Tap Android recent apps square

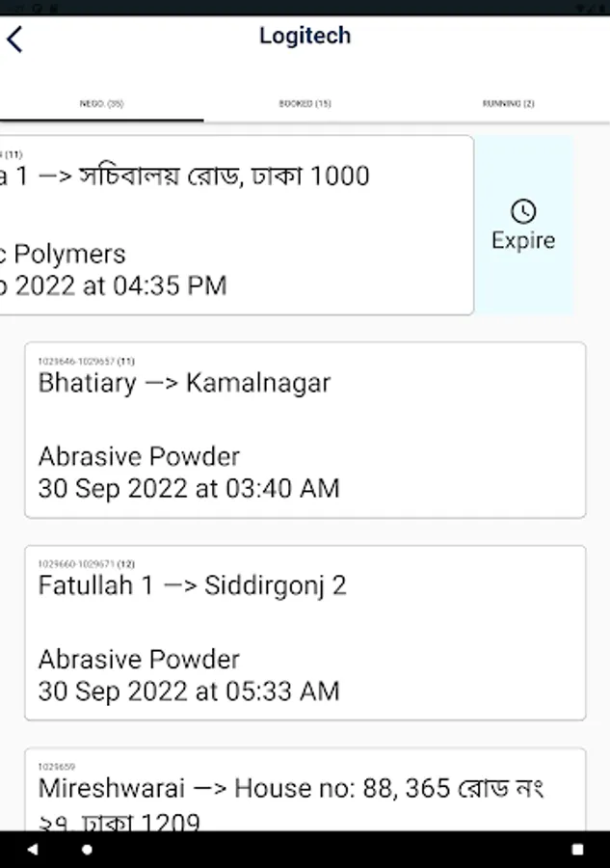(x=577, y=849)
